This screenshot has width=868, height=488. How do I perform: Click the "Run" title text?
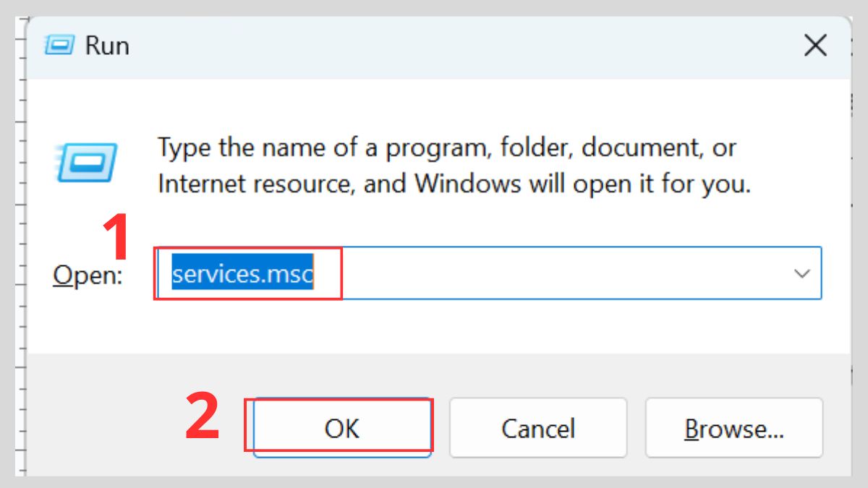[x=107, y=46]
